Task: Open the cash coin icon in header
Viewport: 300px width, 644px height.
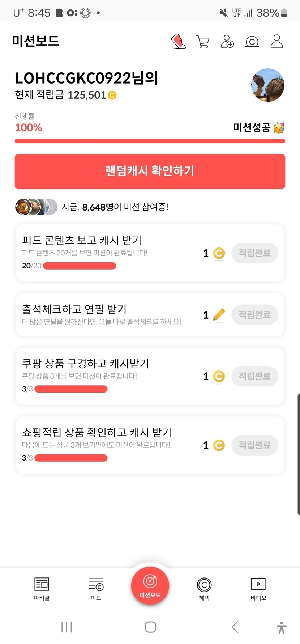Action: [x=252, y=42]
